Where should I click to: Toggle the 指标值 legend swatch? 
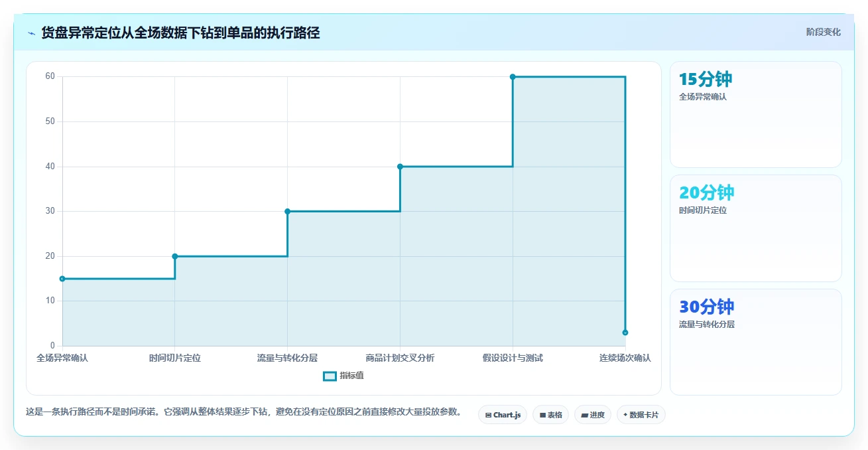pos(330,376)
